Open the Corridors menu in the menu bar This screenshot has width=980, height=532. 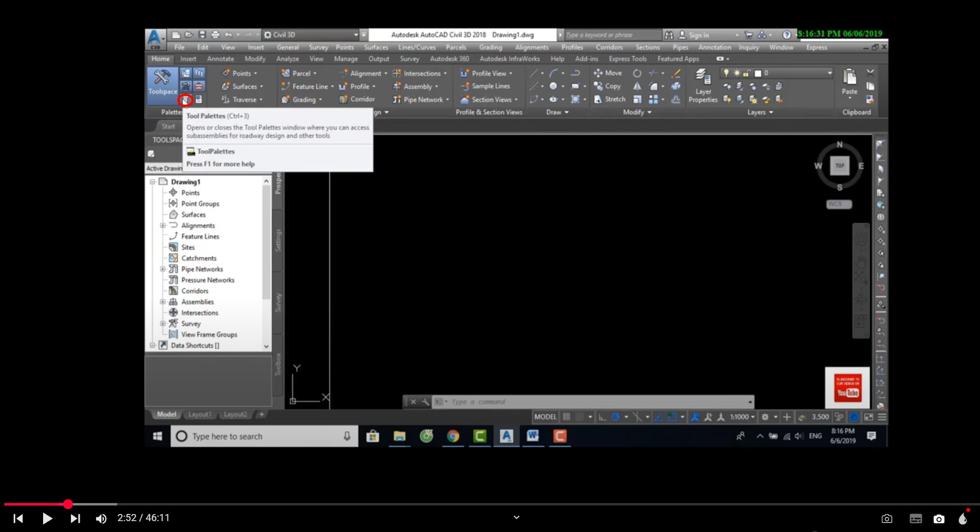609,47
